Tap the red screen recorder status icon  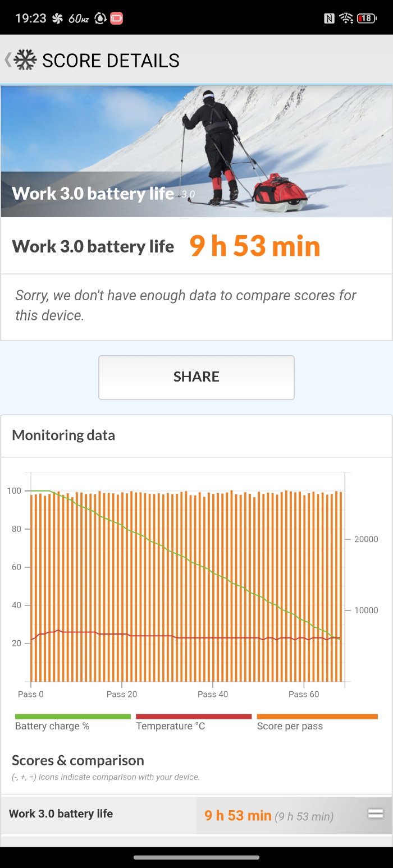(116, 19)
